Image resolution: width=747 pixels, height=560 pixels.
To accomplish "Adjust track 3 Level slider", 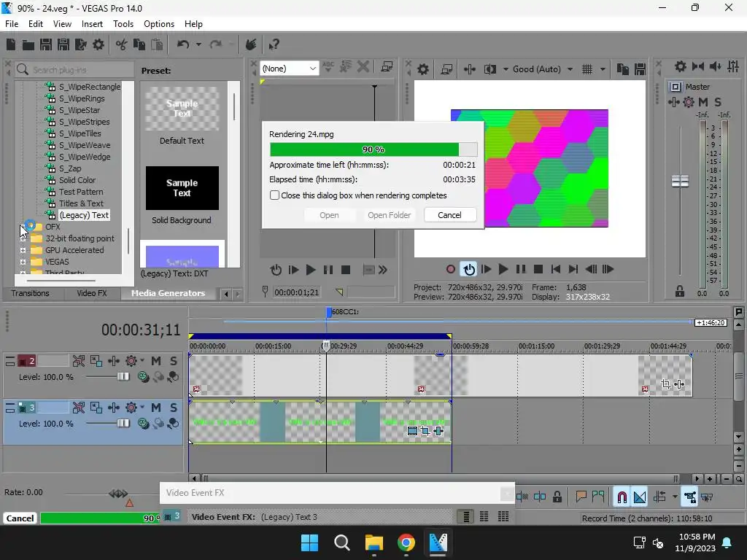I will tap(123, 424).
